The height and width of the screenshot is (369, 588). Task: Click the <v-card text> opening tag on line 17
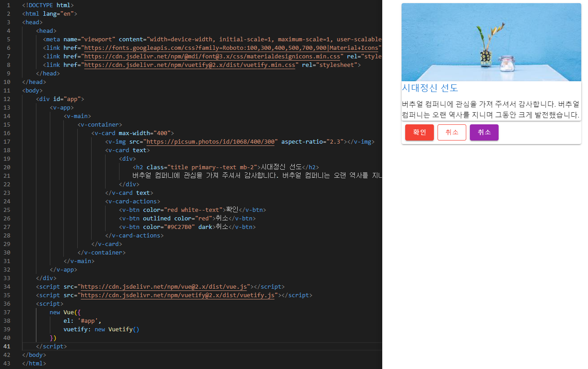pos(128,150)
